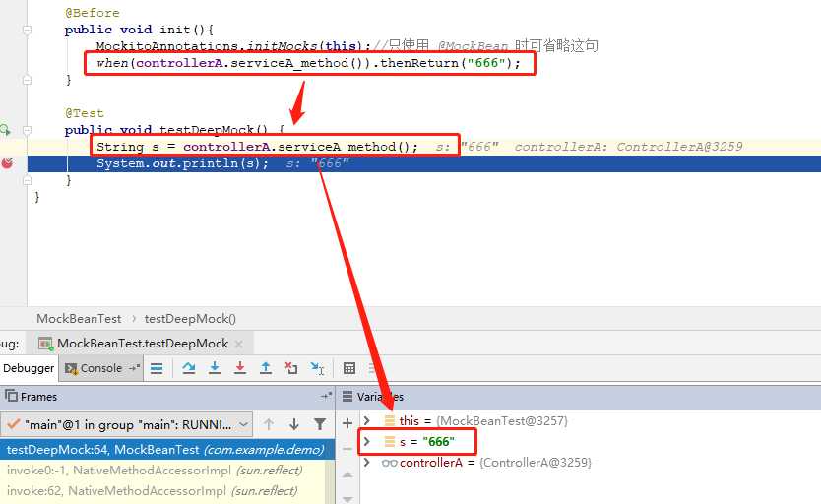
Task: Click the Step Over debugger icon
Action: [x=188, y=368]
